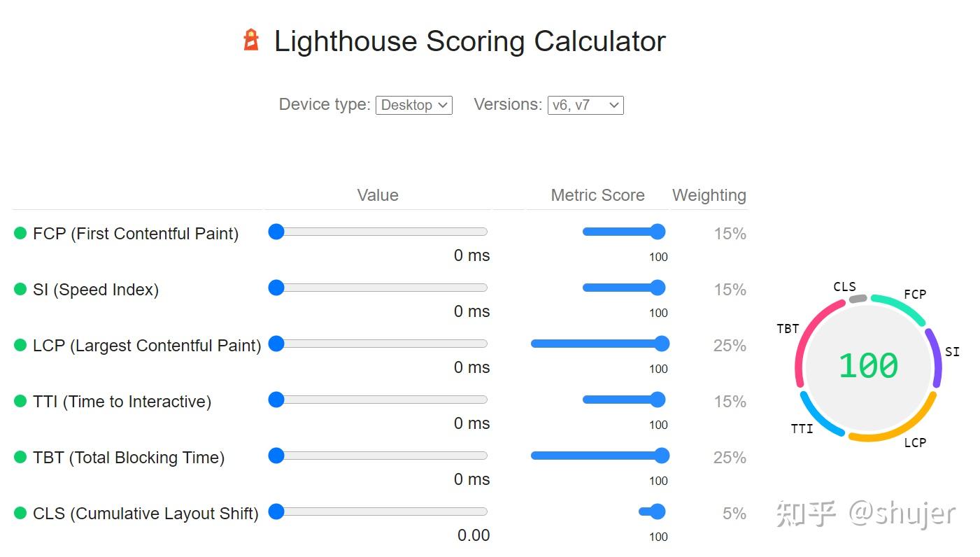Expand the Versions selector showing v6, v7

pyautogui.click(x=585, y=105)
